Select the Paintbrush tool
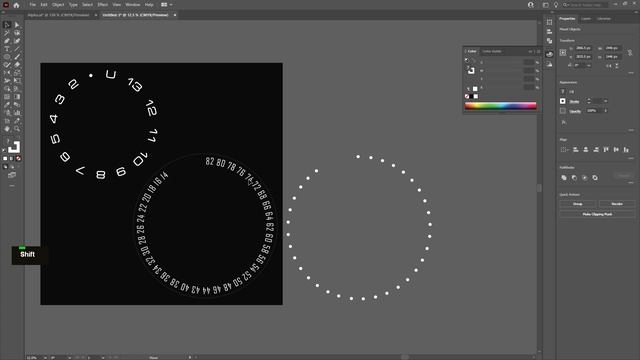The width and height of the screenshot is (640, 360). [x=17, y=57]
